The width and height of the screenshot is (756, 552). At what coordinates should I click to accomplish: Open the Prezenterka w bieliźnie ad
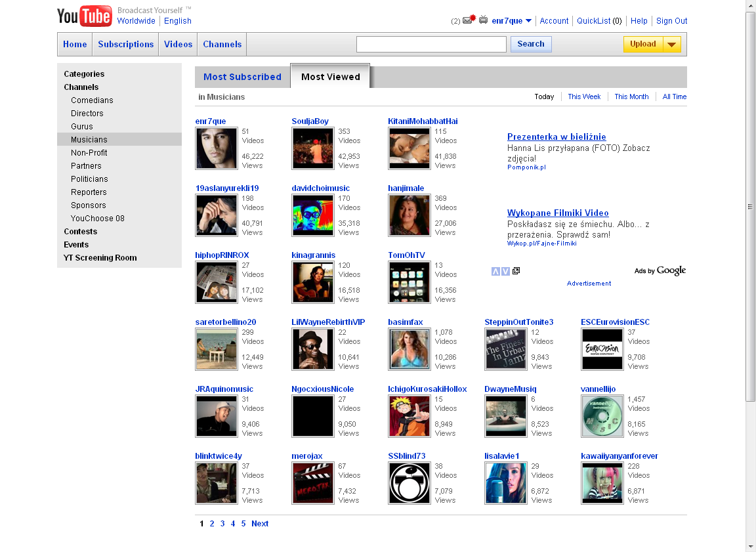556,137
